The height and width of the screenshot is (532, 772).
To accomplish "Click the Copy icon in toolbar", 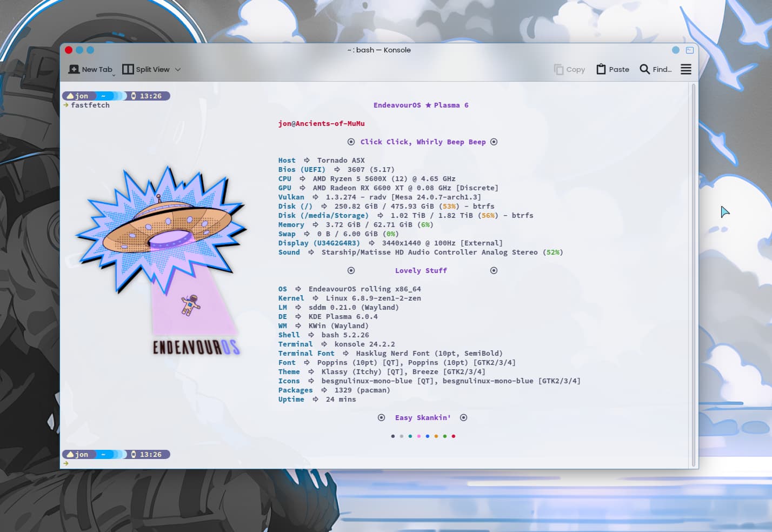I will [x=558, y=69].
